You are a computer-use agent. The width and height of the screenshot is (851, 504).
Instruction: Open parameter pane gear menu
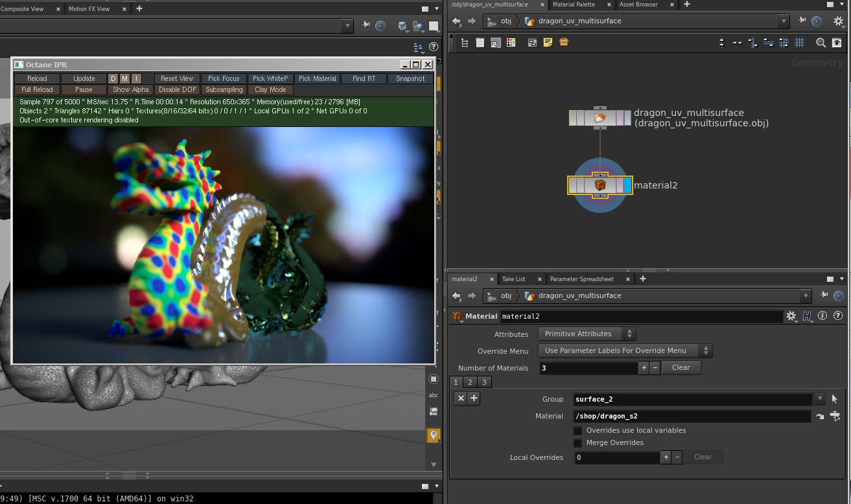click(791, 316)
